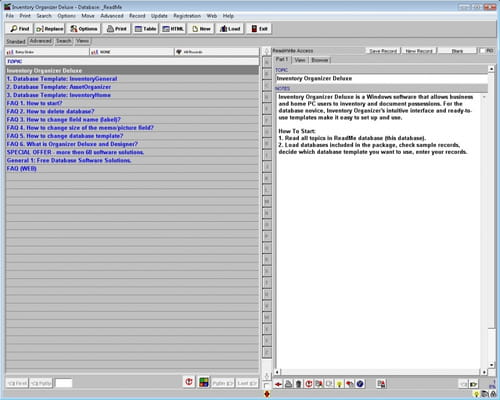Select record 'FAQ 2. How to delete database?'
The width and height of the screenshot is (500, 400).
coord(132,111)
